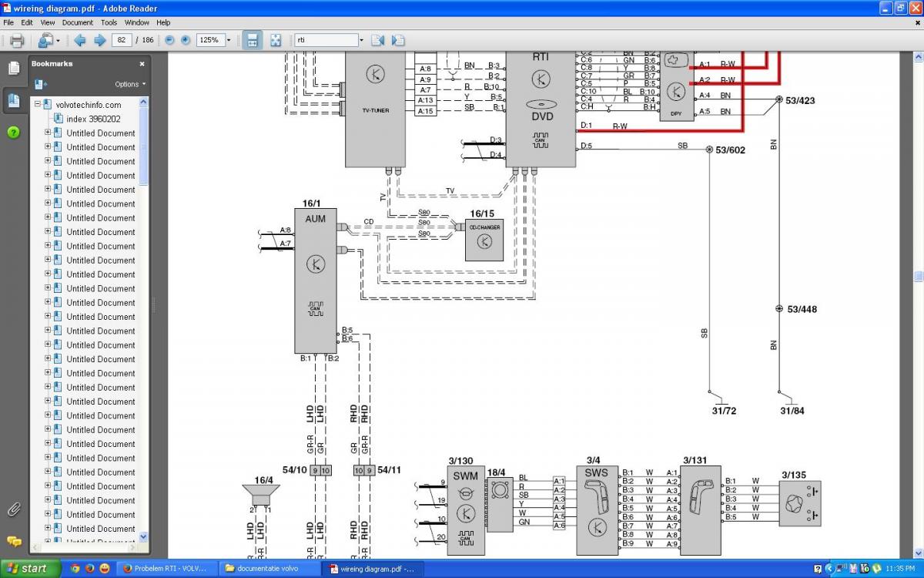
Task: Open the dropdown arrow beside collaborate icon
Action: [x=58, y=41]
